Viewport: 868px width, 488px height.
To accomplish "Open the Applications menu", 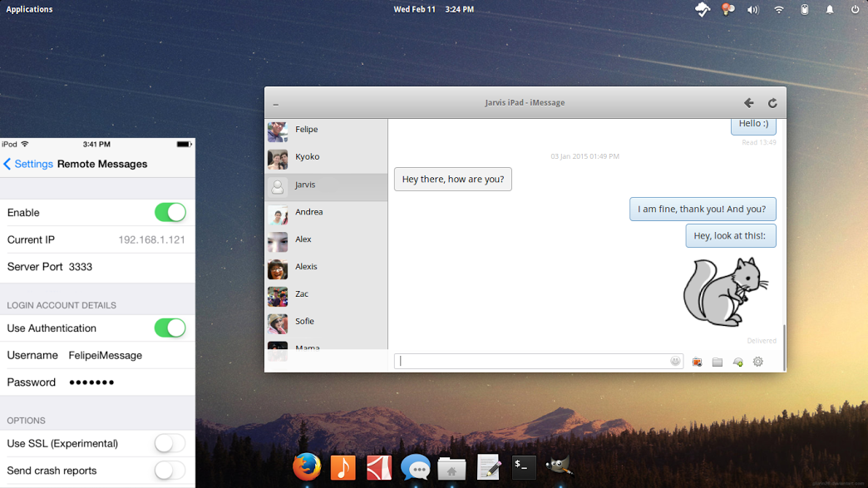I will click(x=29, y=9).
